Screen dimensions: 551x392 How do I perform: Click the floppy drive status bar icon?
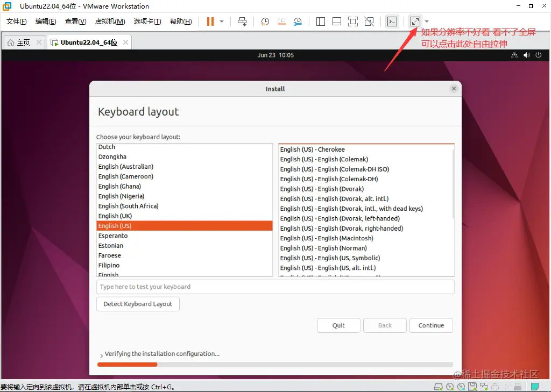click(x=472, y=387)
